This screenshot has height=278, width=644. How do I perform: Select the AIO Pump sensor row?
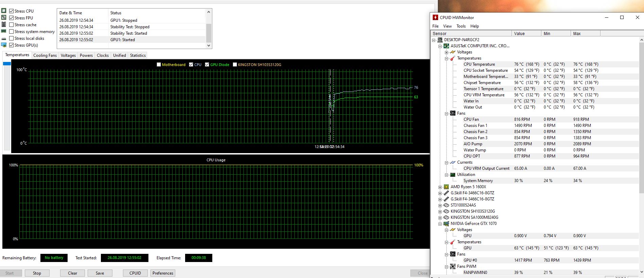[x=534, y=144]
